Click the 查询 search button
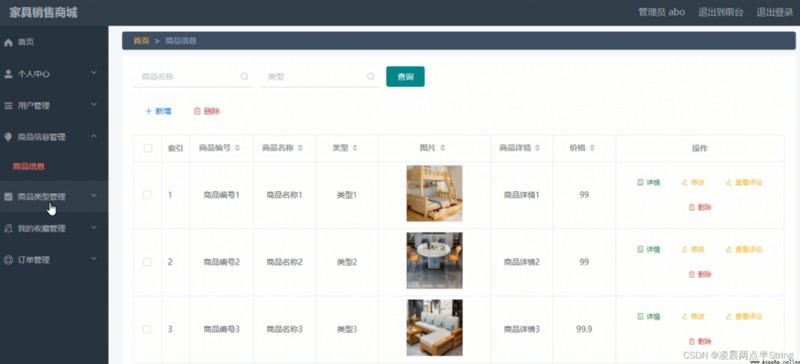 coord(405,77)
